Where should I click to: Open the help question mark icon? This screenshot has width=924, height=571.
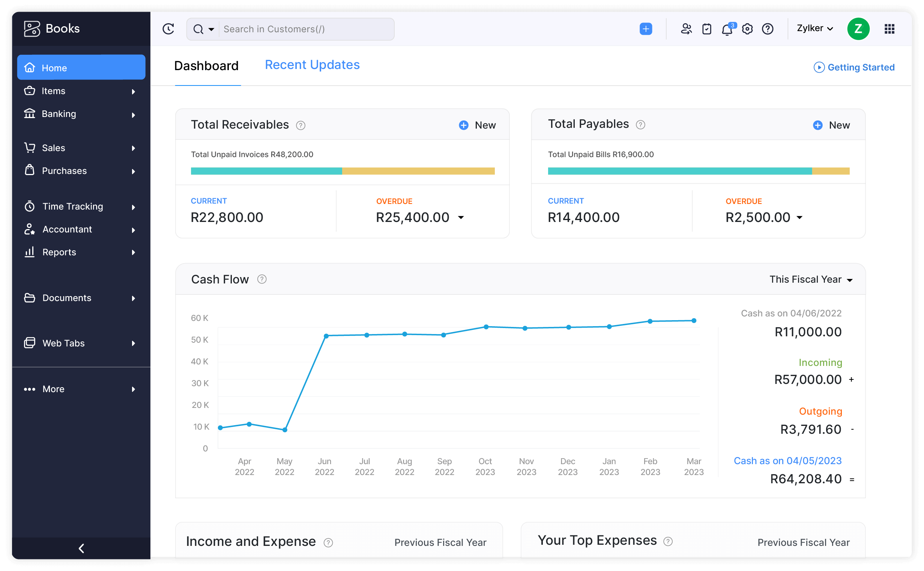[x=768, y=29]
